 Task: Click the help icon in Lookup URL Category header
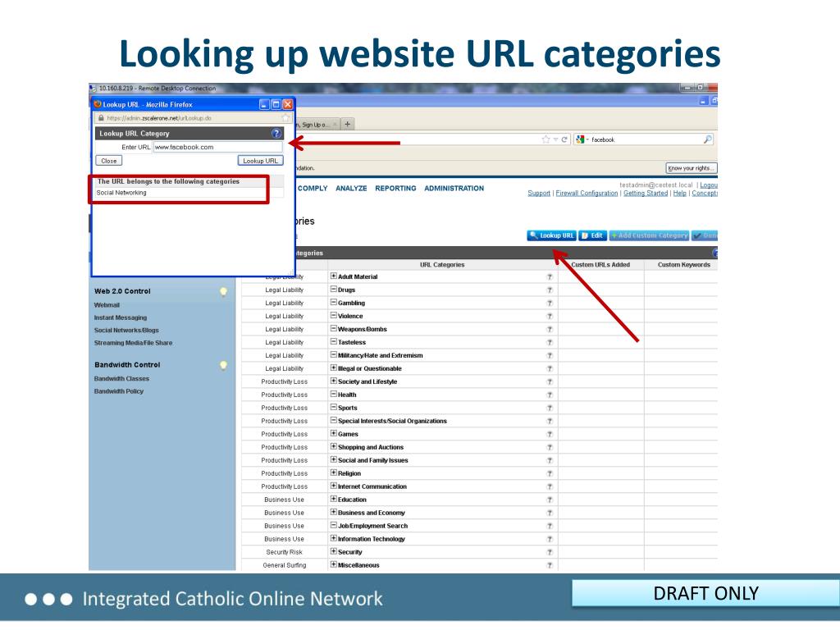(276, 134)
